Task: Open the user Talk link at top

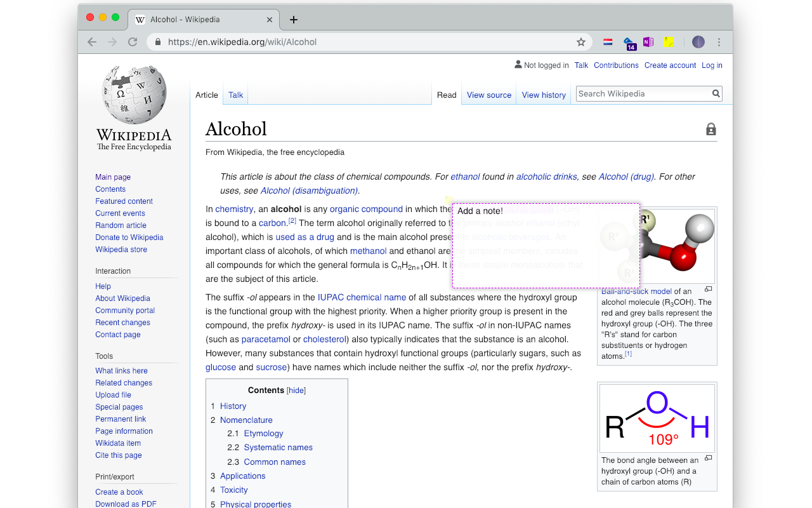Action: [x=581, y=65]
